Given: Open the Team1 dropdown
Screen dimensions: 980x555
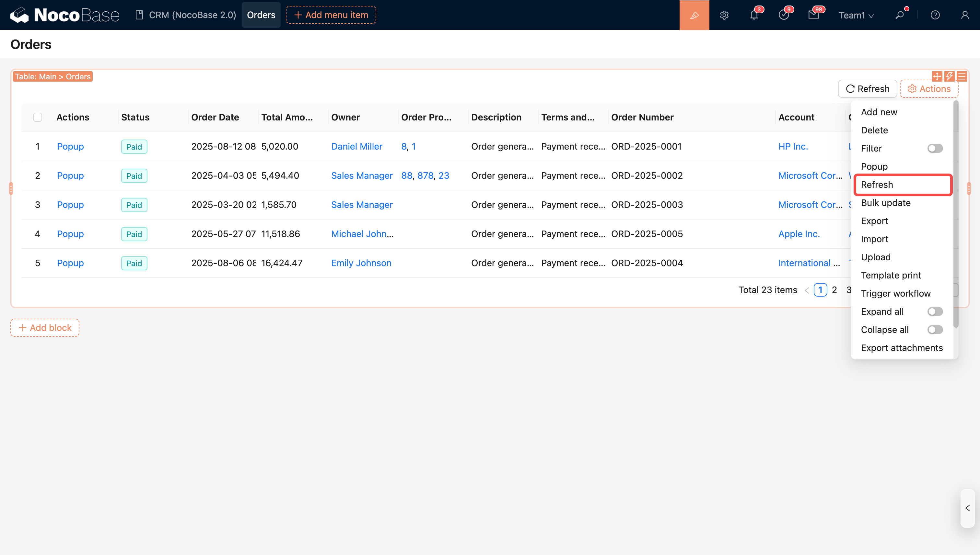Looking at the screenshot, I should pyautogui.click(x=856, y=15).
